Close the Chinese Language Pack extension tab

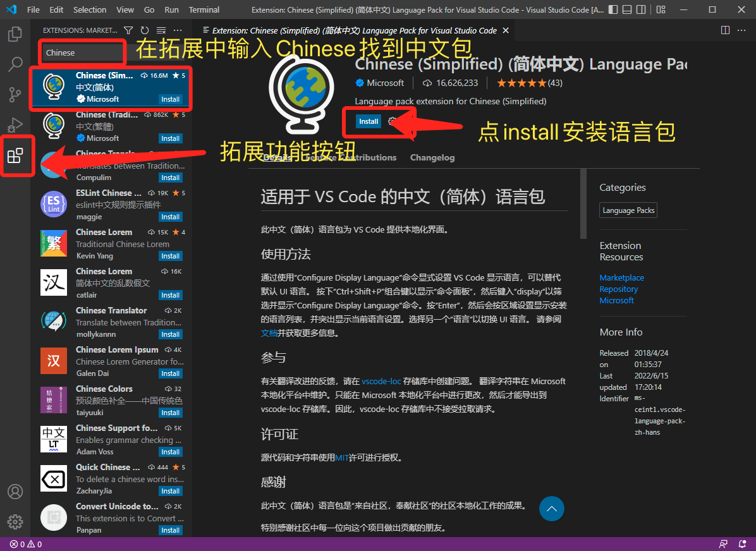505,30
